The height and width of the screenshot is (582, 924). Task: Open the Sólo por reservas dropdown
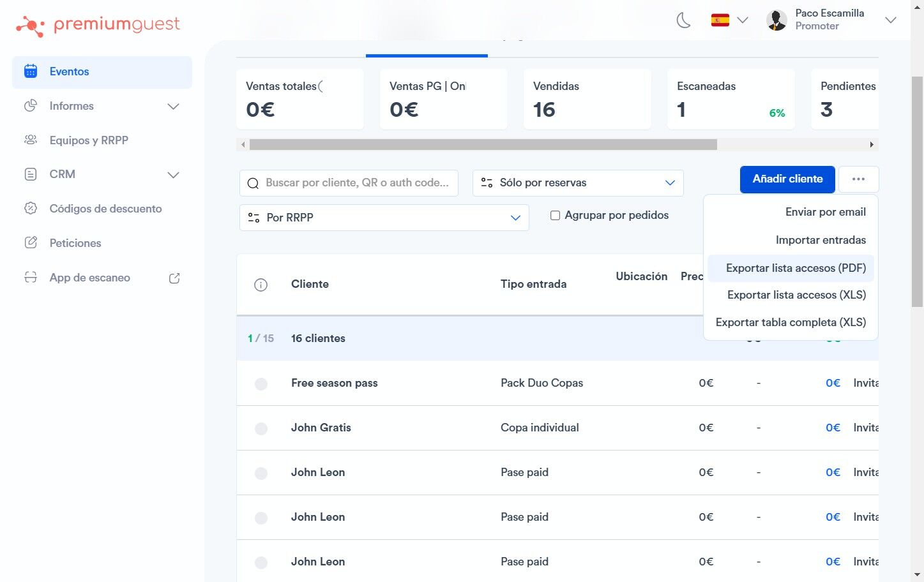pos(578,183)
